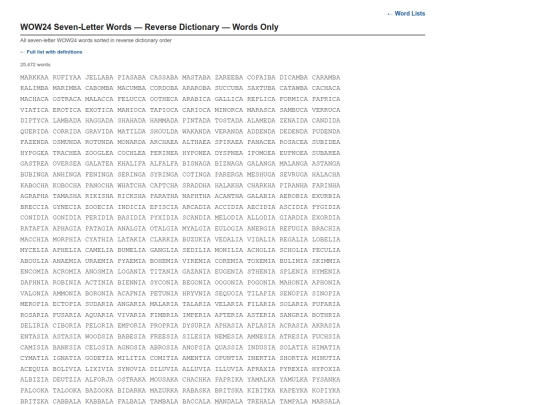Select the word LOBELIA
Screen dimensions: 540x405
(326, 239)
